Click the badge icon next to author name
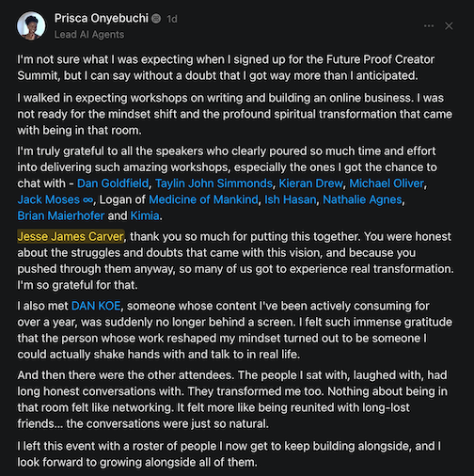 coord(156,19)
